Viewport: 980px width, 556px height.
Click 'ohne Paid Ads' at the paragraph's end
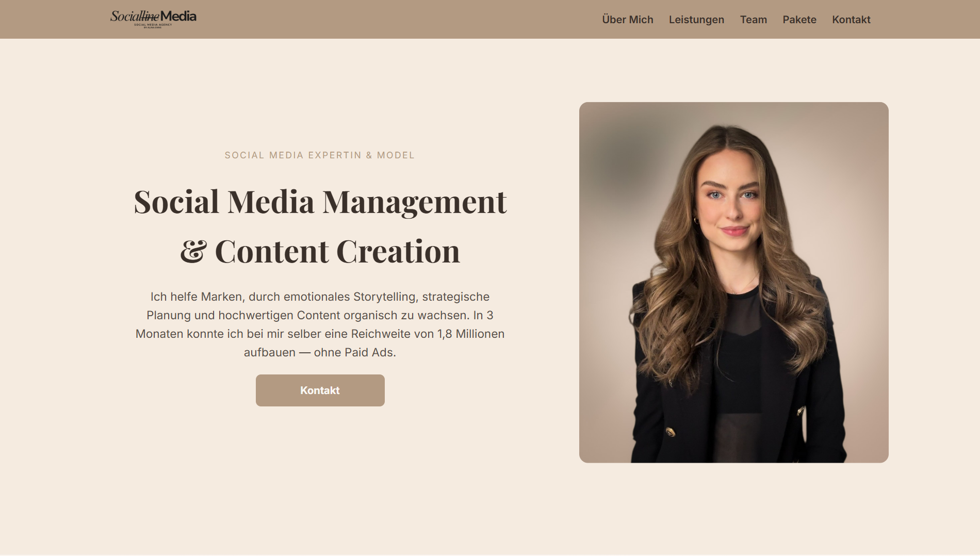coord(354,352)
